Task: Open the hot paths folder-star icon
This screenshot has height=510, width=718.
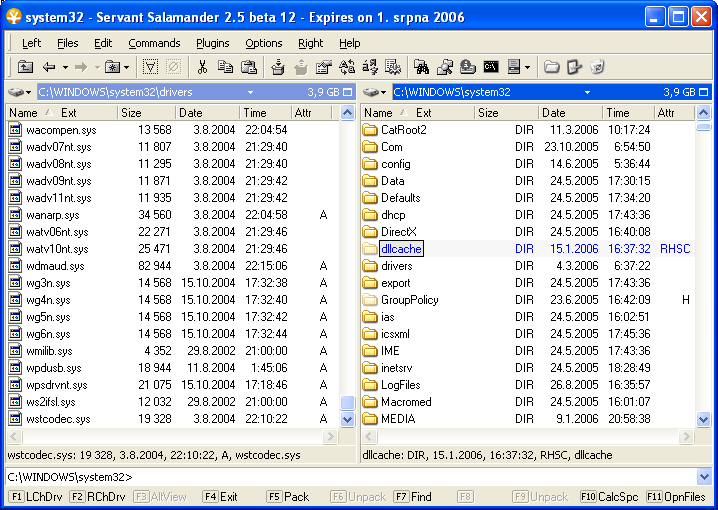Action: pyautogui.click(x=112, y=67)
